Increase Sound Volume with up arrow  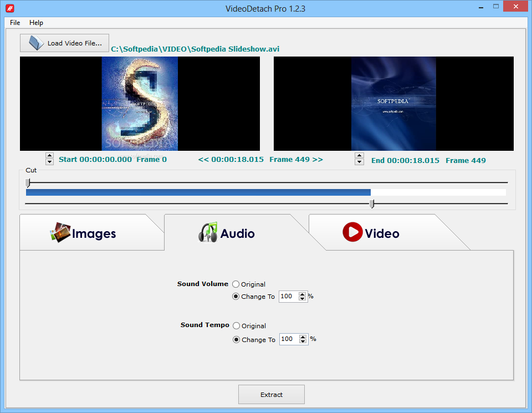pyautogui.click(x=303, y=294)
